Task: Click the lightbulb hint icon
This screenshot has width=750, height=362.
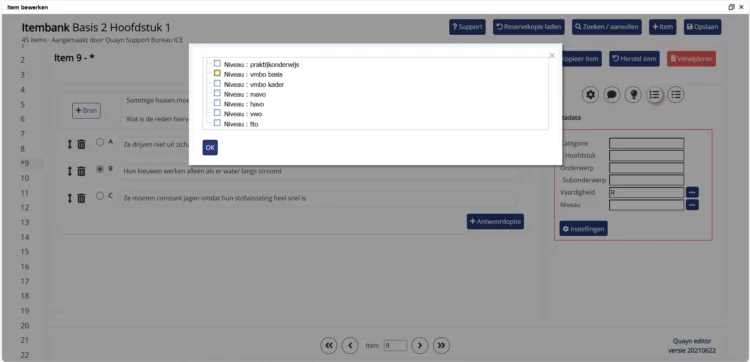Action: 633,95
